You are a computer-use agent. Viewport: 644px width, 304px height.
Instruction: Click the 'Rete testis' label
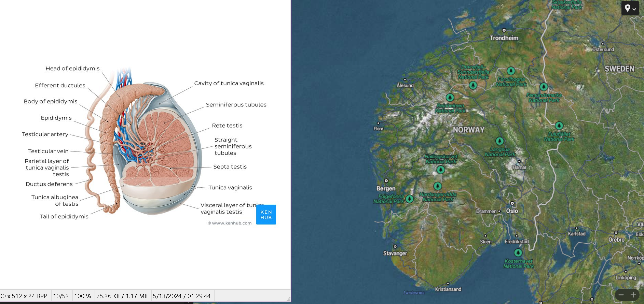coord(227,126)
